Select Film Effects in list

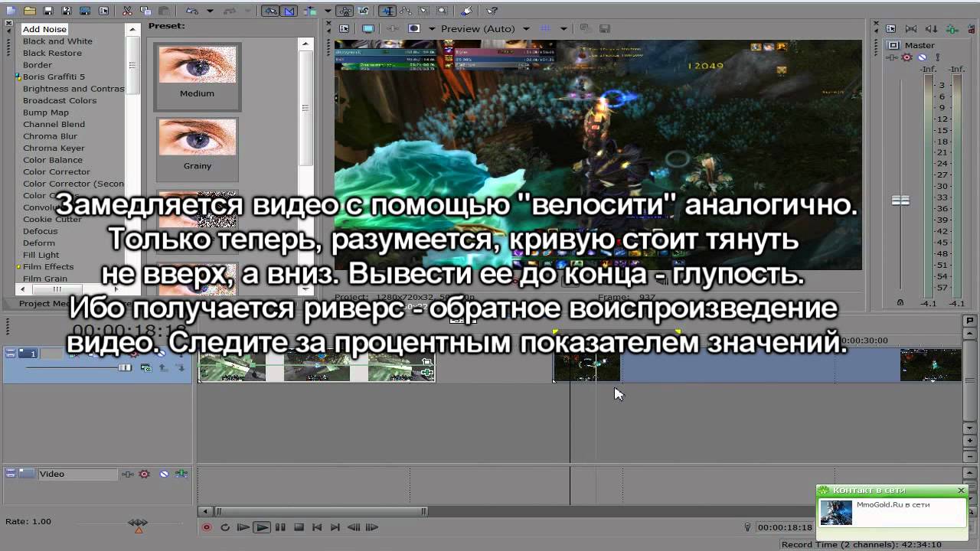48,266
